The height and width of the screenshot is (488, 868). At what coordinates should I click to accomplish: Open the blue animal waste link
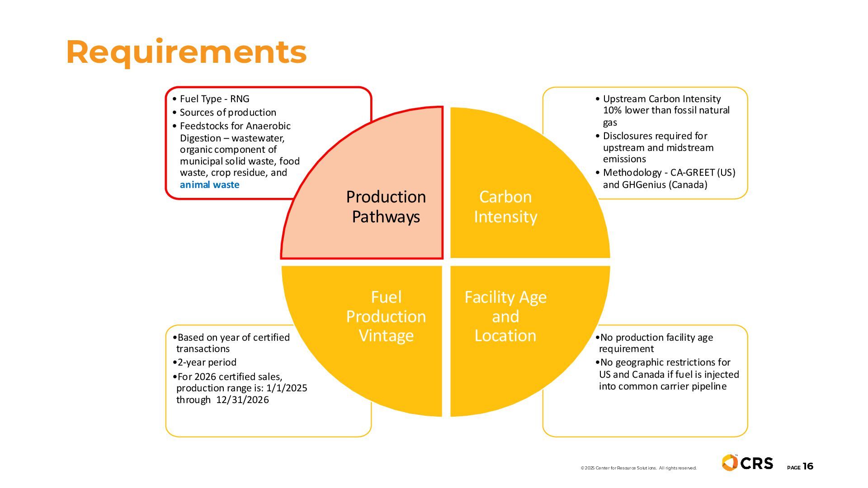click(209, 185)
